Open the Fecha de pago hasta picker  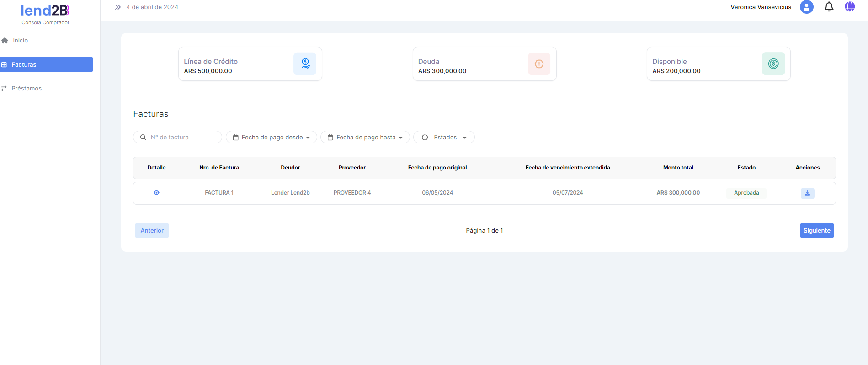[365, 138]
